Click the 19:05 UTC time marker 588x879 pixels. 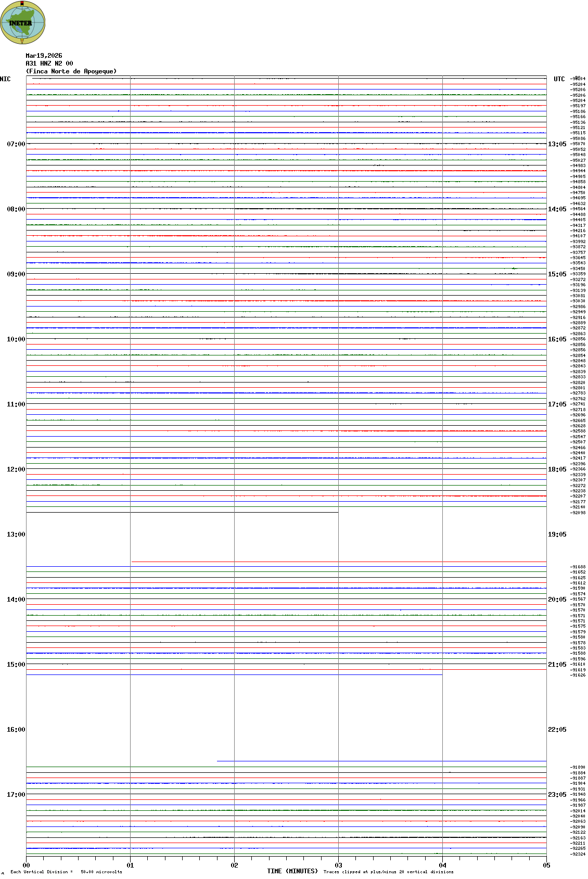click(x=557, y=534)
